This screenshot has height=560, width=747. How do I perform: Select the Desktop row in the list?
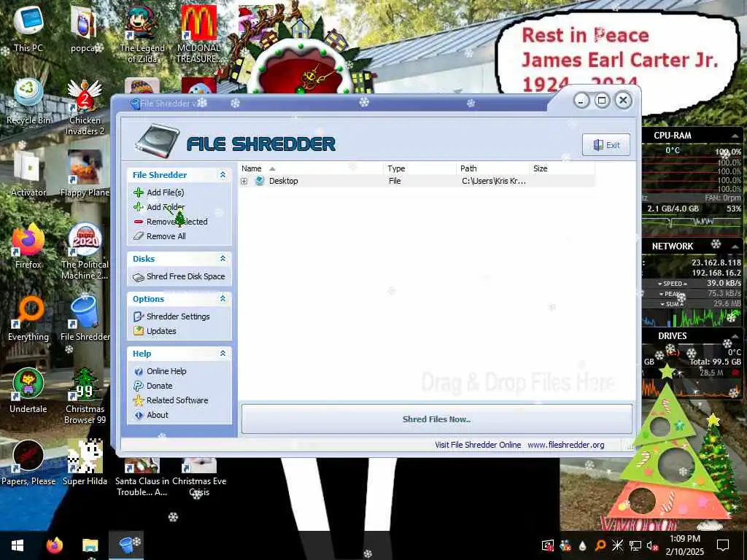pyautogui.click(x=417, y=181)
